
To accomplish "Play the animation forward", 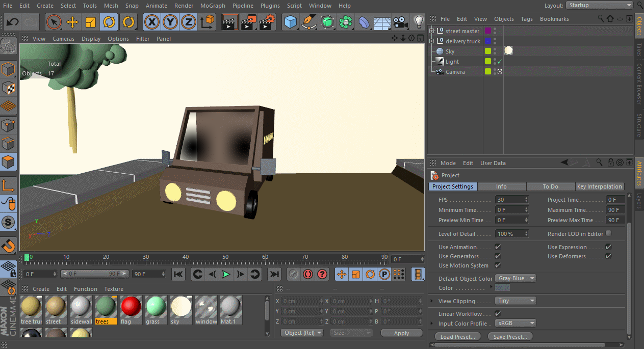I will point(226,274).
